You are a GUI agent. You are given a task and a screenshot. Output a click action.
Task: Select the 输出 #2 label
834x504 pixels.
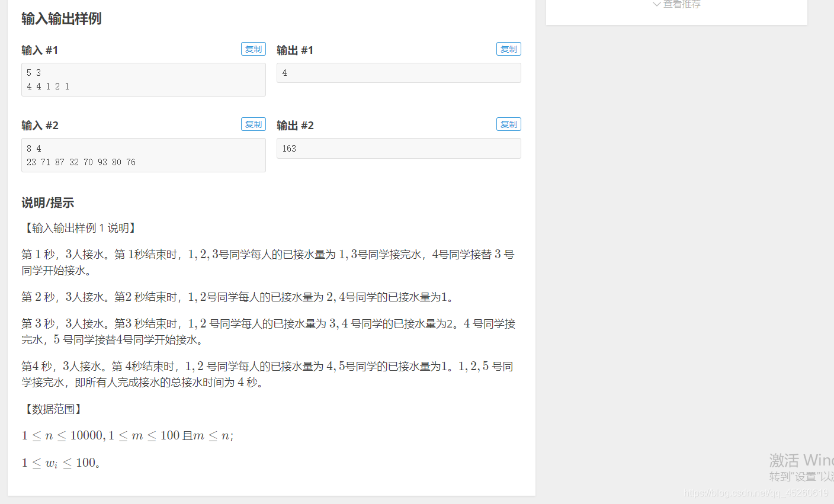pos(294,125)
